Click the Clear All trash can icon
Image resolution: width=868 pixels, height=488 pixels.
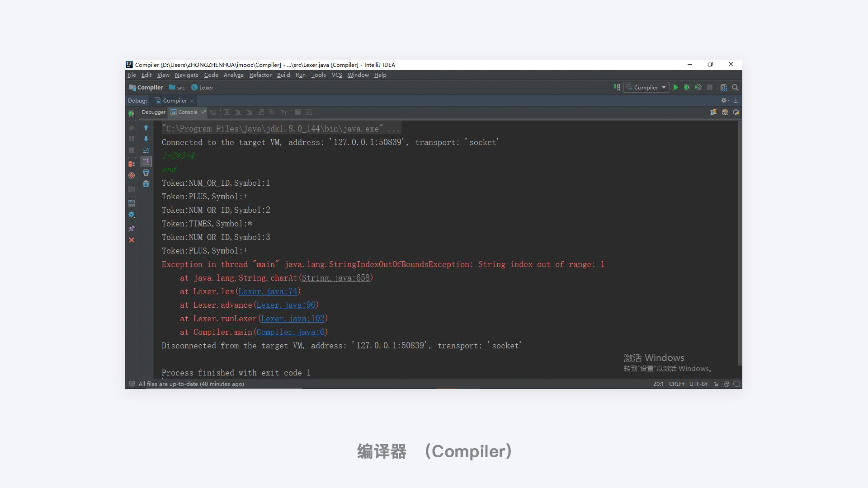(146, 184)
